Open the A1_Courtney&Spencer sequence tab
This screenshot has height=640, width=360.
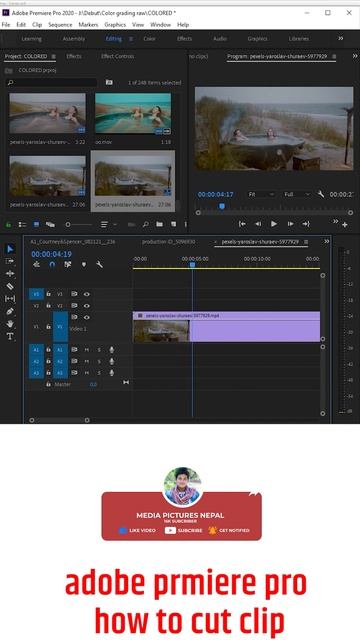point(73,242)
